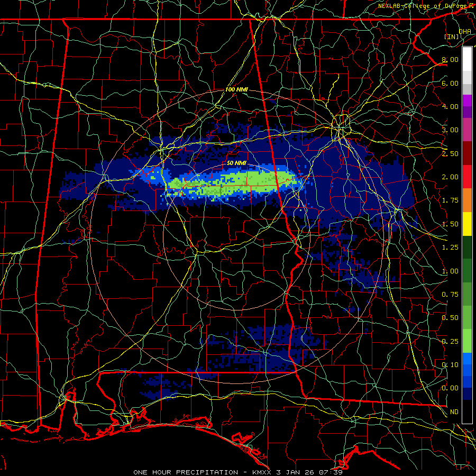Click the 1.25 legend value

[450, 248]
